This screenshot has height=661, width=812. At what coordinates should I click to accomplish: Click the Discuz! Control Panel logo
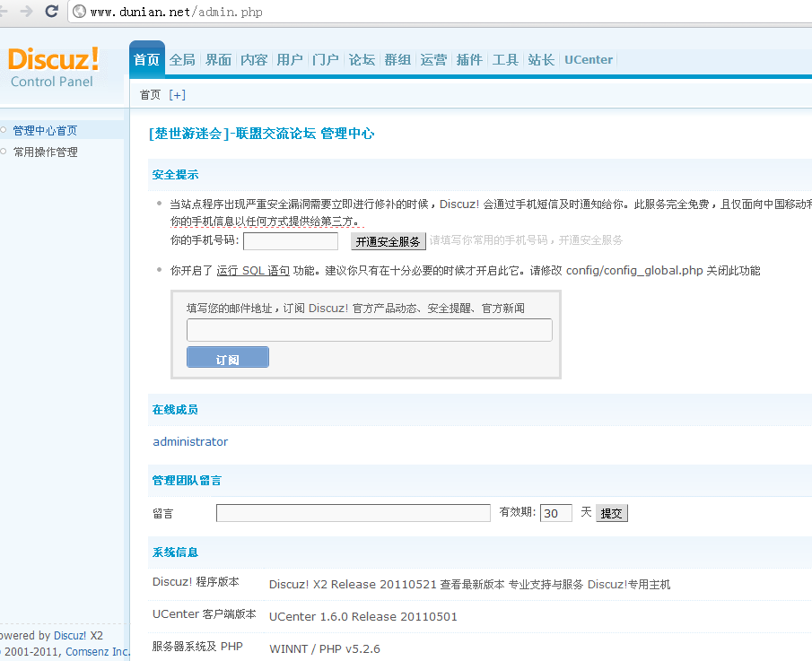(53, 66)
